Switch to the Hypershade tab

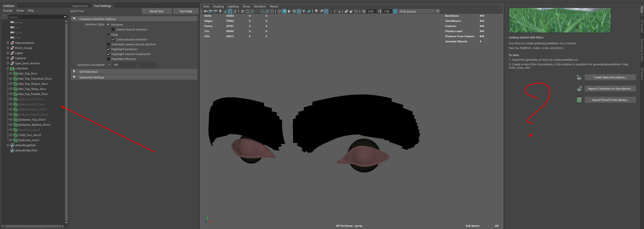click(x=80, y=6)
